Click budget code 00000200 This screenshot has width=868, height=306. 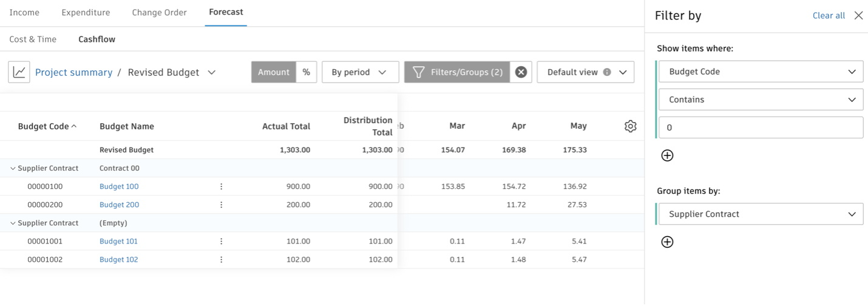point(45,205)
